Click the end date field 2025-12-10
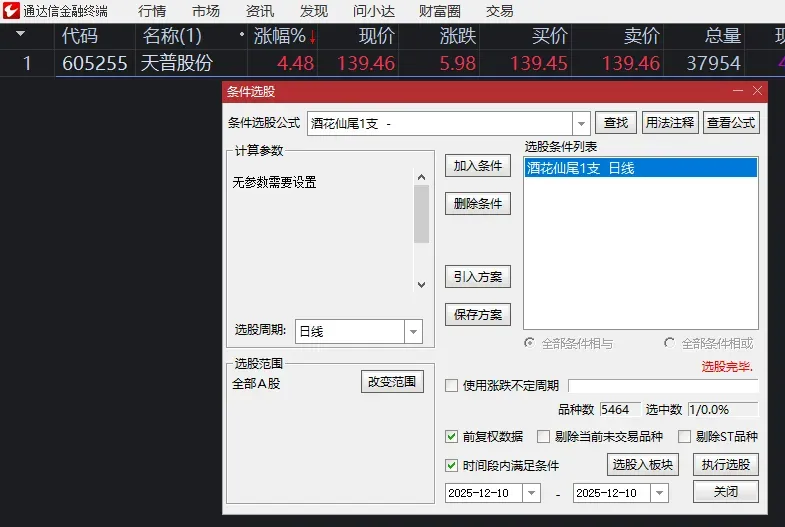The width and height of the screenshot is (785, 527). (x=612, y=493)
